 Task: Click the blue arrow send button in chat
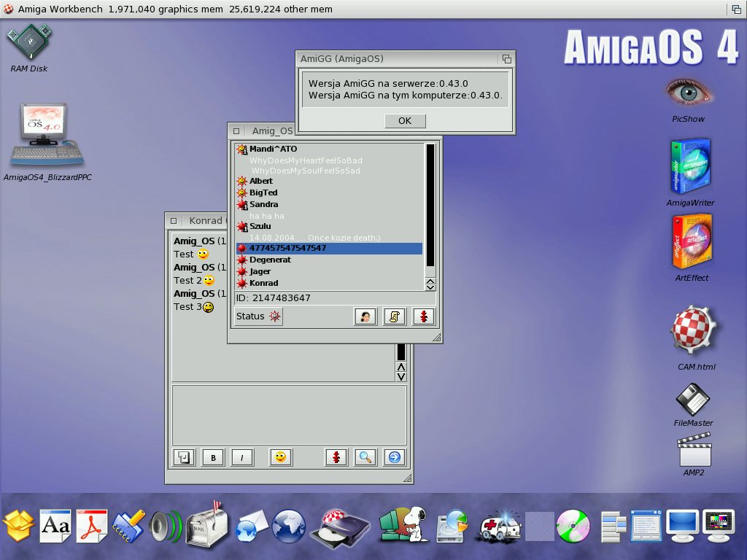click(x=395, y=457)
